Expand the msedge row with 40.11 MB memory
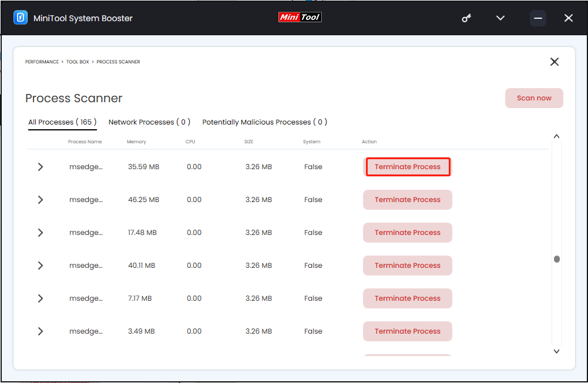Screen dimensions: 588x383 41,266
